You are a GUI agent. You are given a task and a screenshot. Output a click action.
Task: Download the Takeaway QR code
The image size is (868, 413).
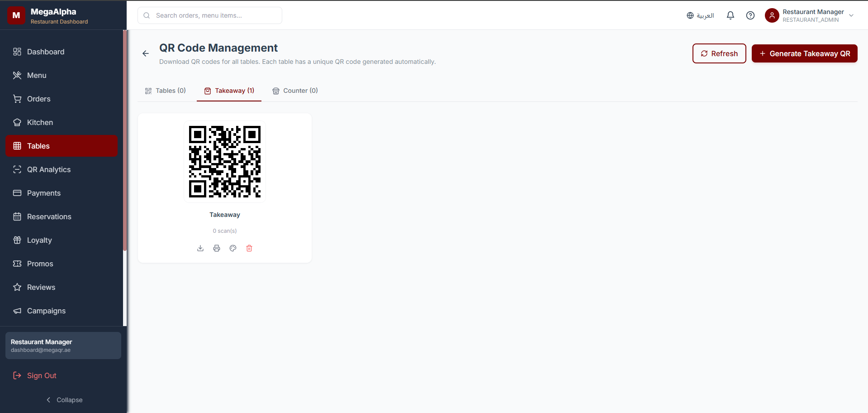(200, 248)
